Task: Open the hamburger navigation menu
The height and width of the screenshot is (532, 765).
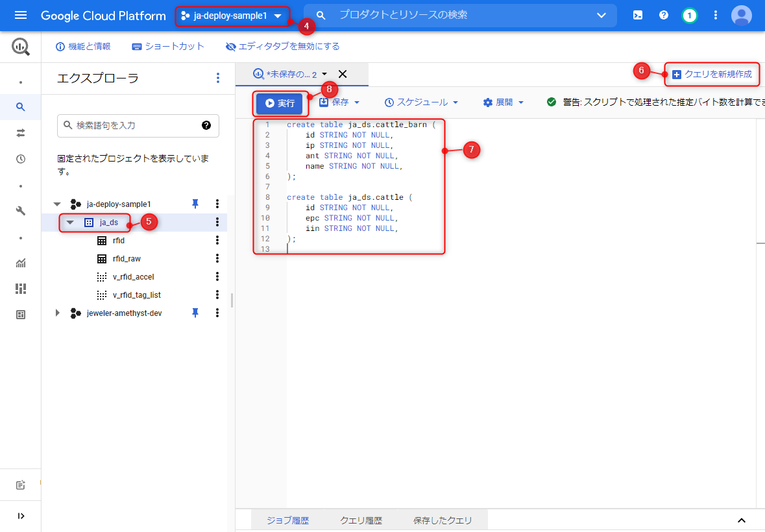Action: click(21, 15)
